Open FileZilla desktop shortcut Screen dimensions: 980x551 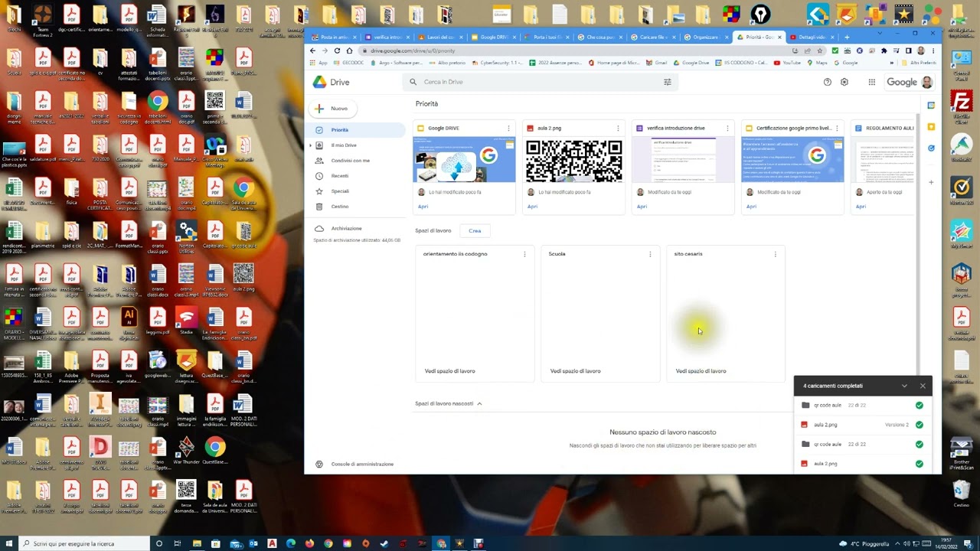tap(961, 106)
